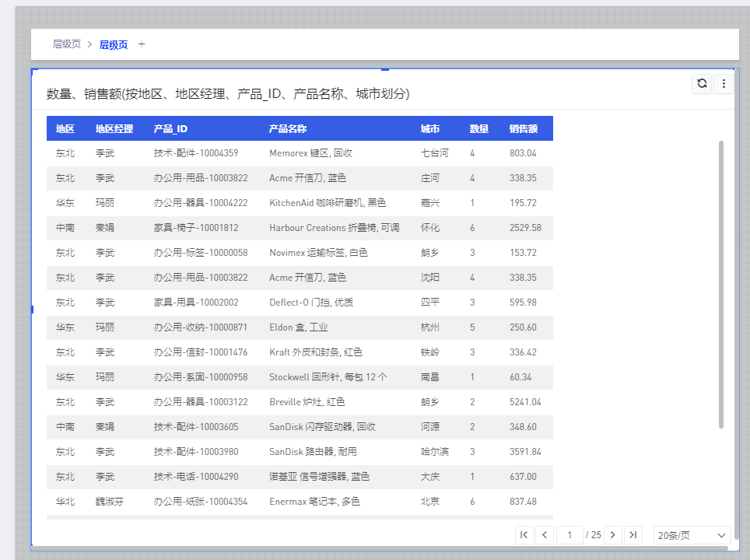Screen dimensions: 750x560
Task: Select KitchenAid 咖啡研磨机, 黑色 cell
Action: point(328,203)
